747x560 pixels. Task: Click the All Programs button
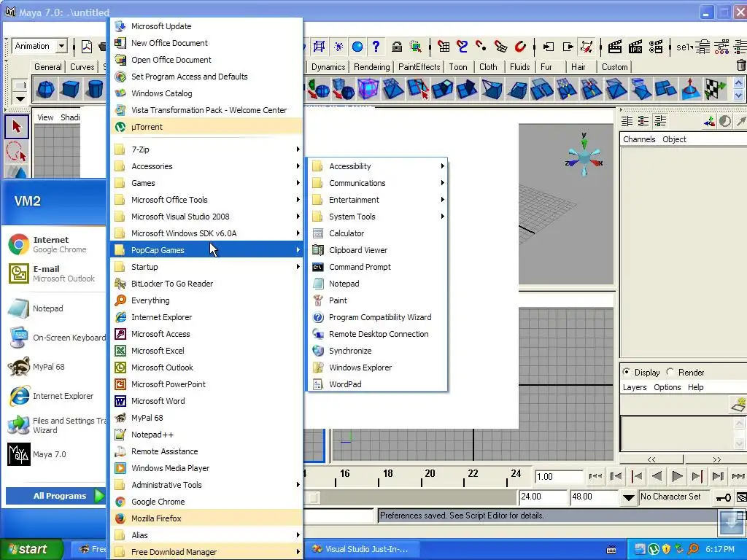pos(55,496)
